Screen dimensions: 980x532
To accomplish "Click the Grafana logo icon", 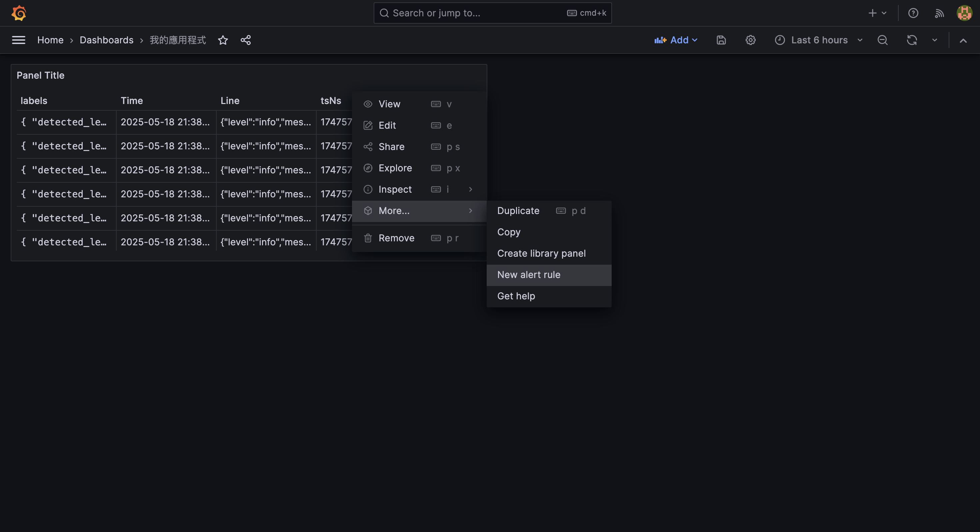I will pos(19,13).
